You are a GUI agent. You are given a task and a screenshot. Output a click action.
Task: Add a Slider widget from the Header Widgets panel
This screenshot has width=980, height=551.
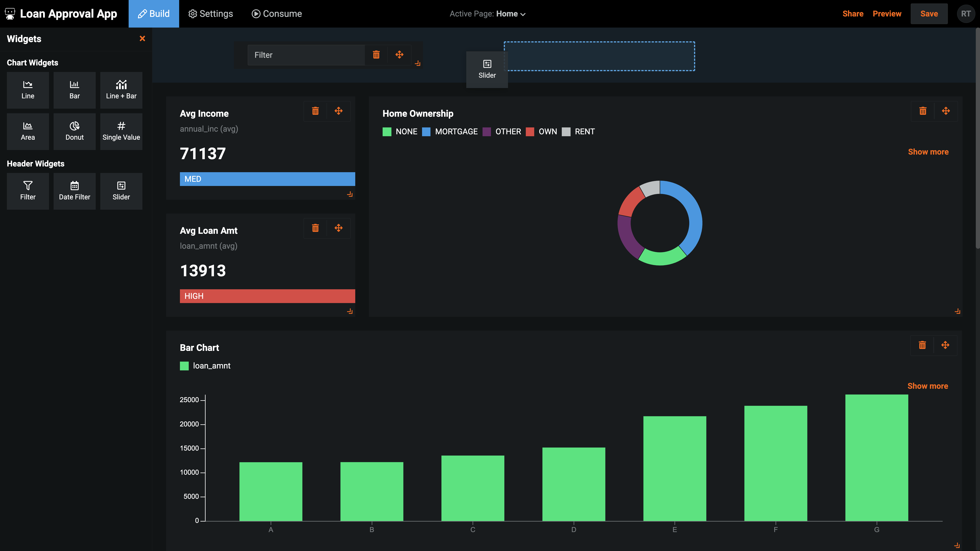pos(121,191)
